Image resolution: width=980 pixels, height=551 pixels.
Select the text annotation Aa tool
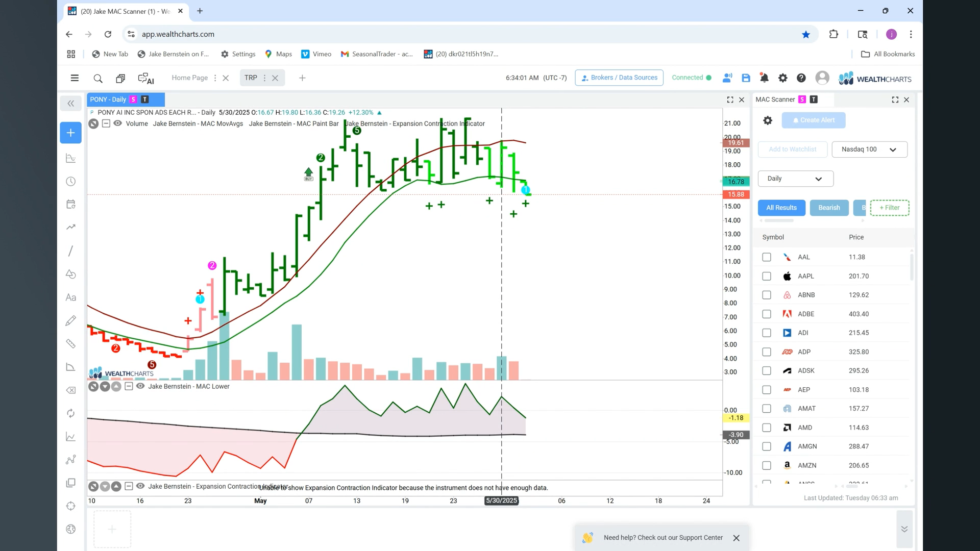[70, 297]
